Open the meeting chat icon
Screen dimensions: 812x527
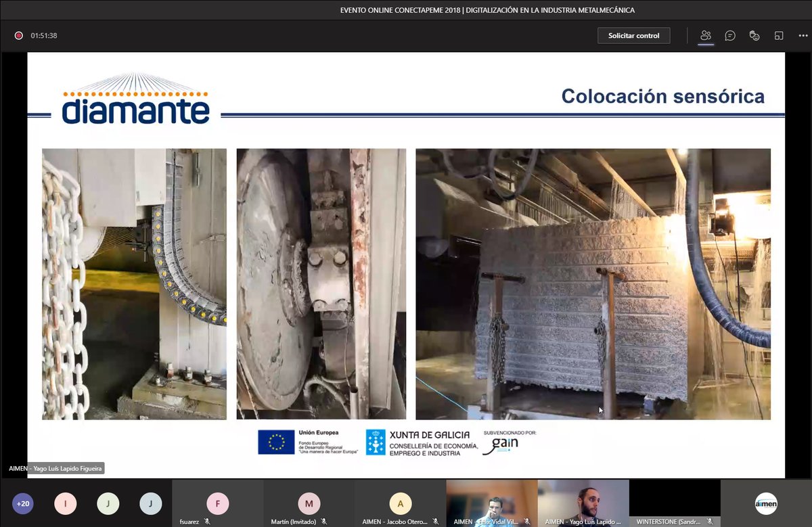(x=730, y=35)
